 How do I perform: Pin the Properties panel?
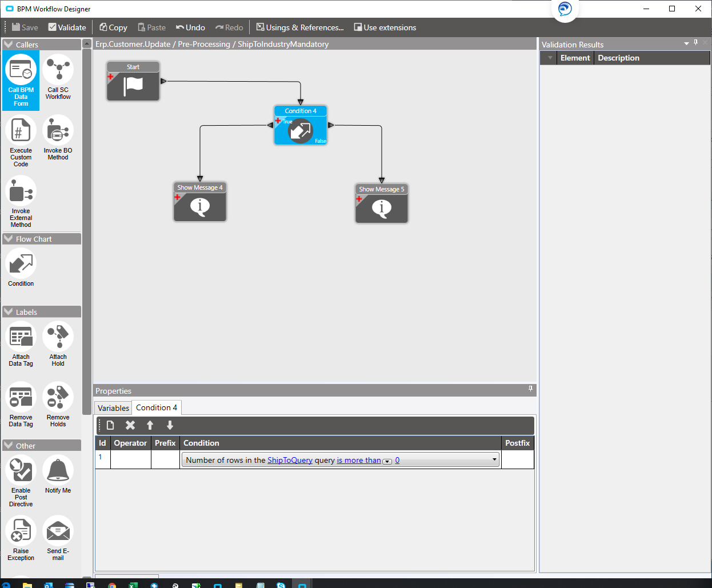pyautogui.click(x=530, y=389)
